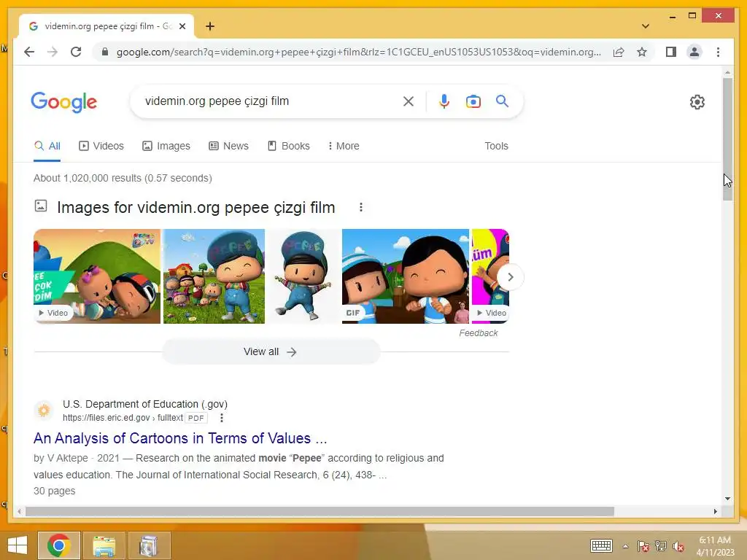Image resolution: width=747 pixels, height=560 pixels.
Task: Click the scroll down arrow of vertical scrollbar
Action: point(727,499)
